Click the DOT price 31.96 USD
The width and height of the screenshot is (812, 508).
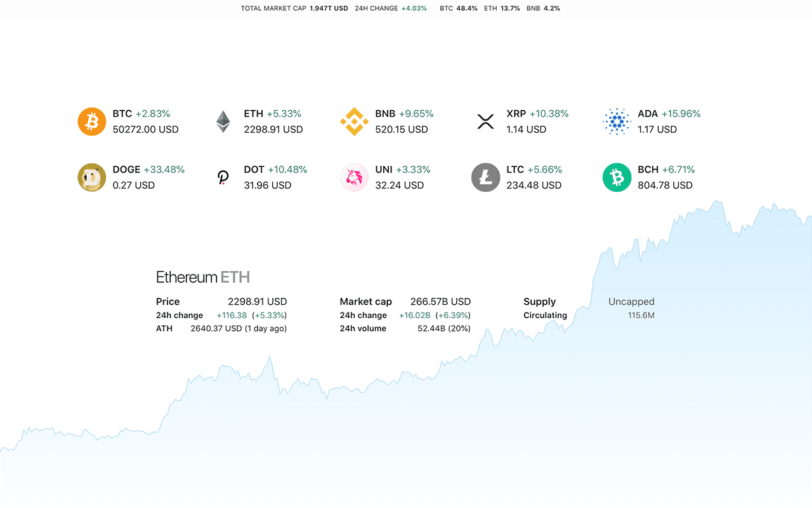point(268,185)
